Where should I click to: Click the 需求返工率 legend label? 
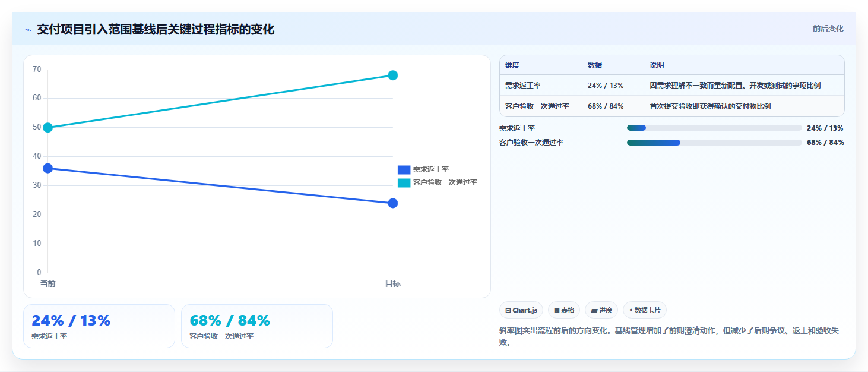[430, 169]
